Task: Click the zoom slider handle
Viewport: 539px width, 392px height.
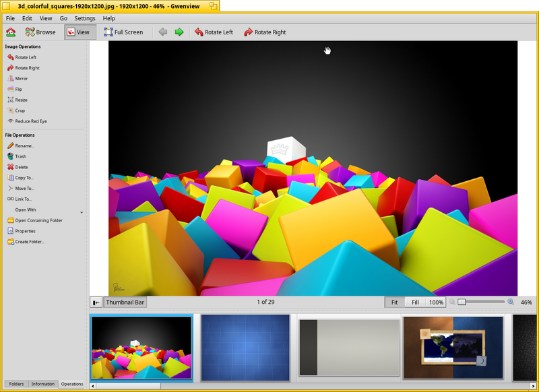Action: point(462,302)
